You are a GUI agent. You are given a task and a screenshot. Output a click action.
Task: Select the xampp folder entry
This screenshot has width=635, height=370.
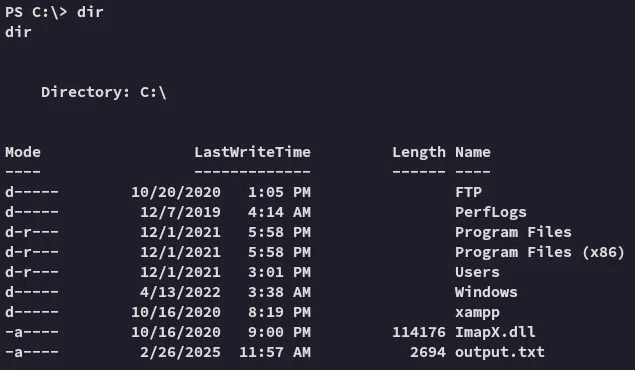[x=477, y=313]
